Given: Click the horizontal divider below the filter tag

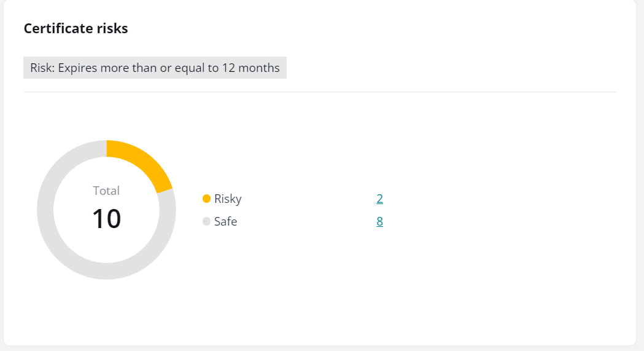Looking at the screenshot, I should click(x=319, y=92).
